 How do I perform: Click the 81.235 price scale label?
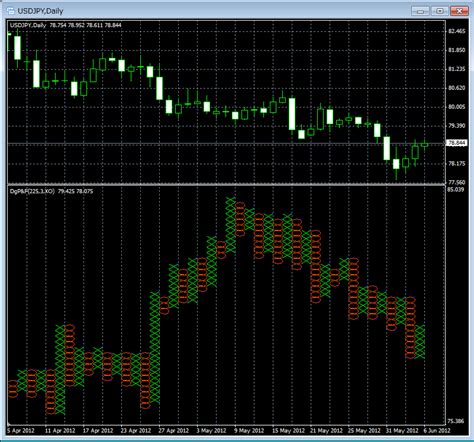click(457, 69)
